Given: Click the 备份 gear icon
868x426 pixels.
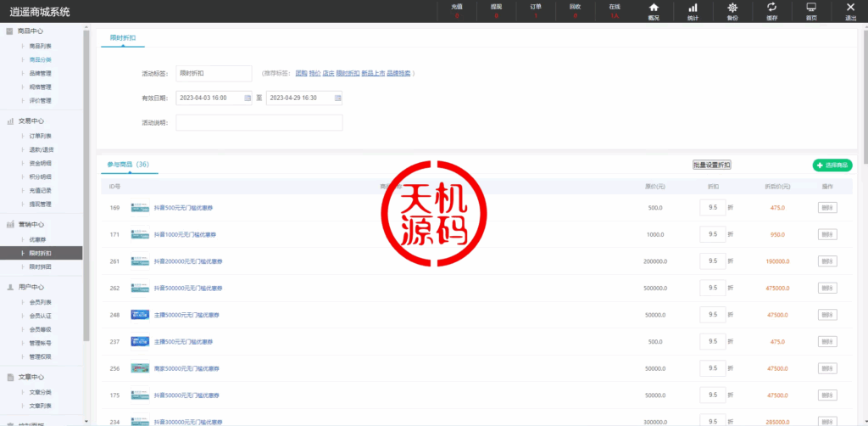Looking at the screenshot, I should pos(732,10).
